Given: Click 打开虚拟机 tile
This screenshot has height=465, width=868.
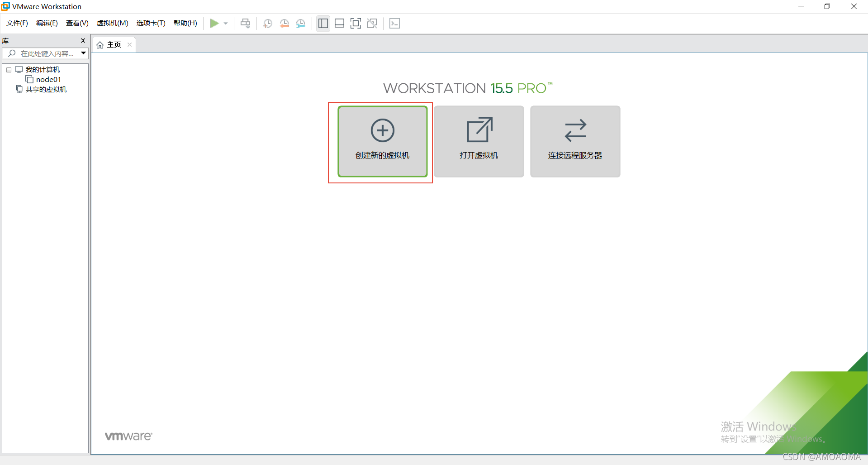Looking at the screenshot, I should click(x=479, y=141).
